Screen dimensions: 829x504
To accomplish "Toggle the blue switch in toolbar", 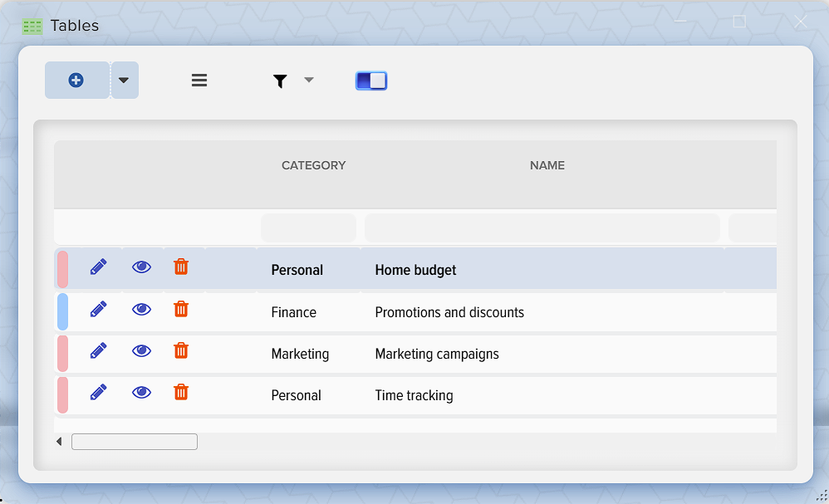I will pos(371,81).
